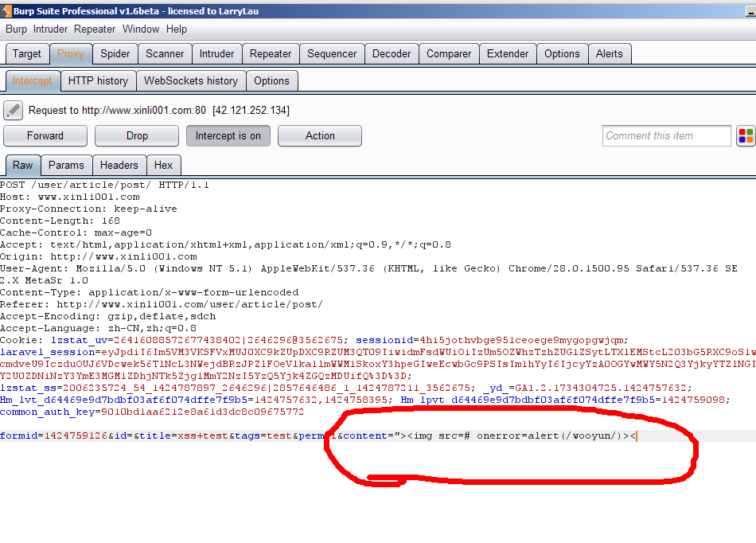Open the HTTP history sub-tab
756x543 pixels.
pyautogui.click(x=99, y=80)
